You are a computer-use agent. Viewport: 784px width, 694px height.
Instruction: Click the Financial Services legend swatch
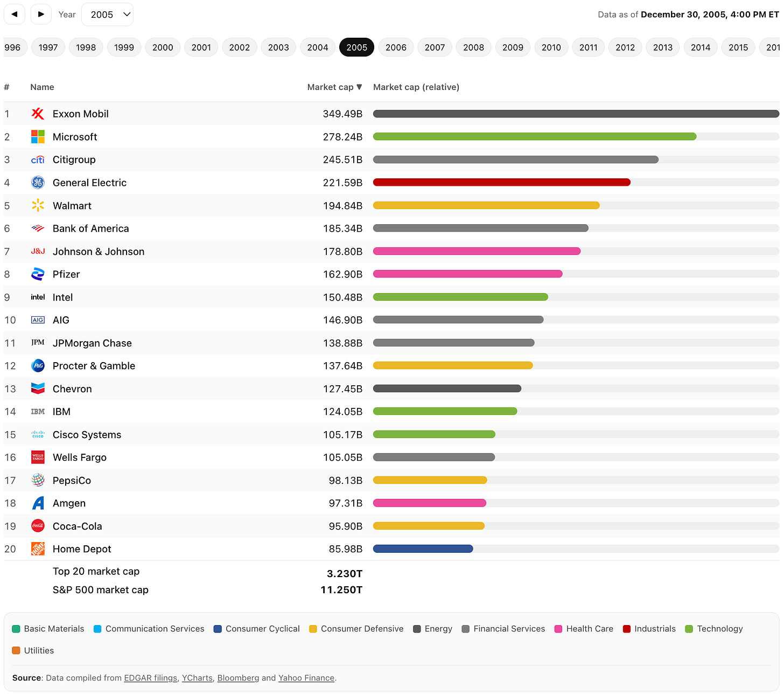pos(466,629)
